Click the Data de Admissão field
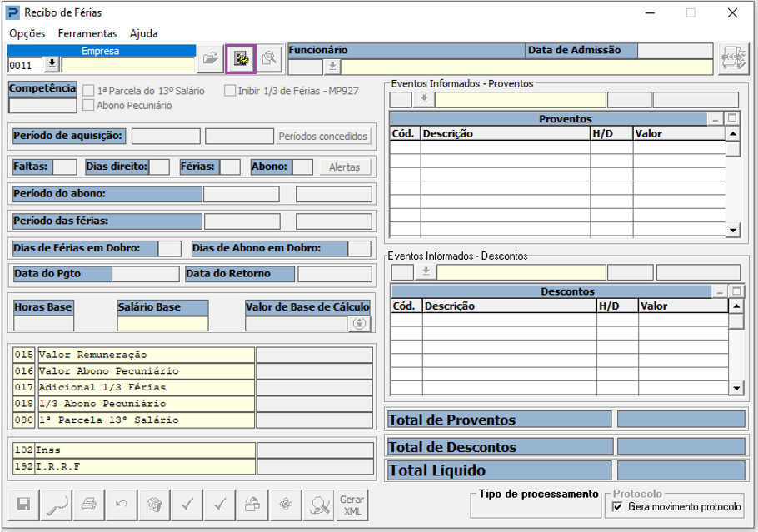 click(x=676, y=51)
